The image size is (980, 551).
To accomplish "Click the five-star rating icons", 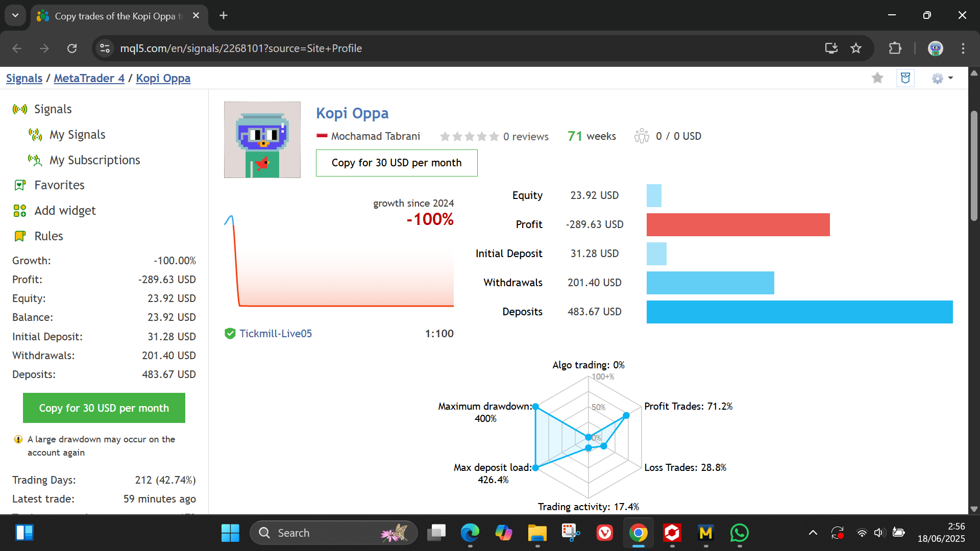I will [x=469, y=137].
